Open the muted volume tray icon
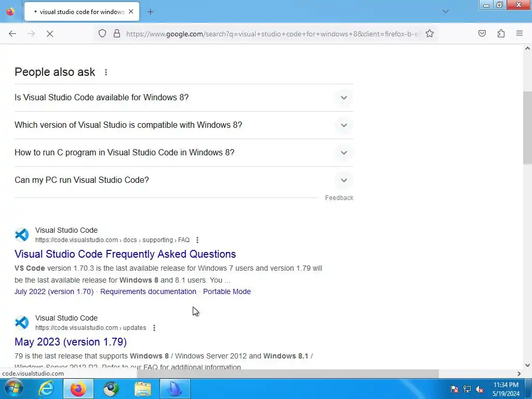Image resolution: width=532 pixels, height=399 pixels. coord(480,389)
